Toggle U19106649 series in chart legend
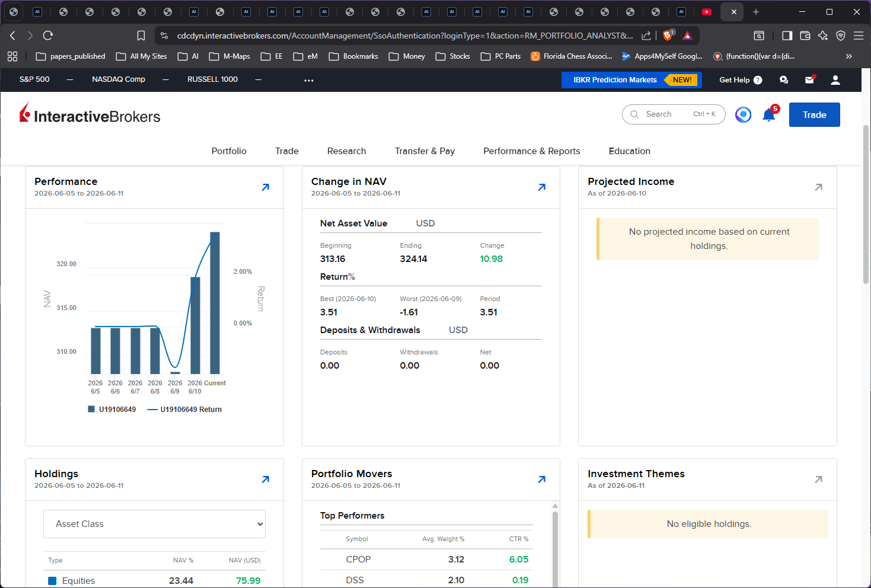 [112, 410]
